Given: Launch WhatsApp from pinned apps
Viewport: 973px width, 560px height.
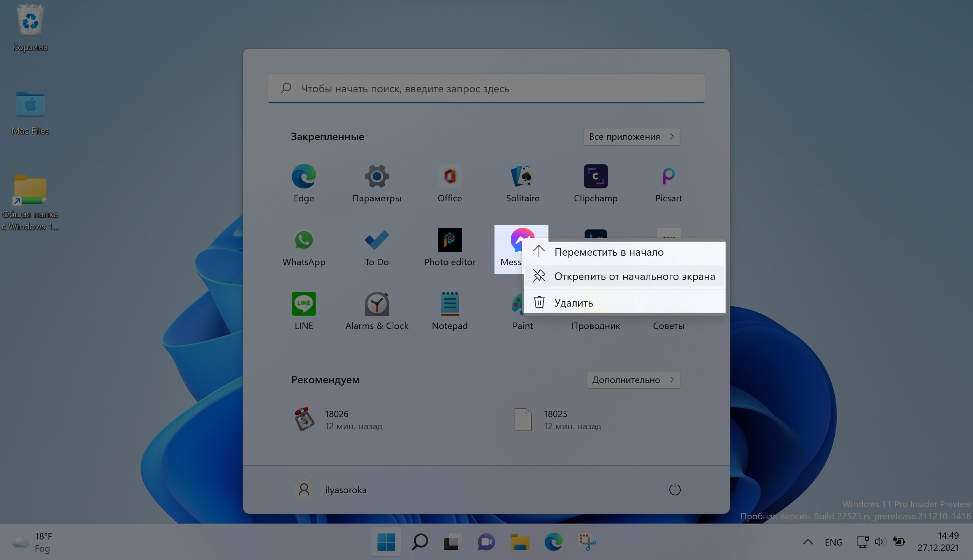Looking at the screenshot, I should click(x=304, y=247).
